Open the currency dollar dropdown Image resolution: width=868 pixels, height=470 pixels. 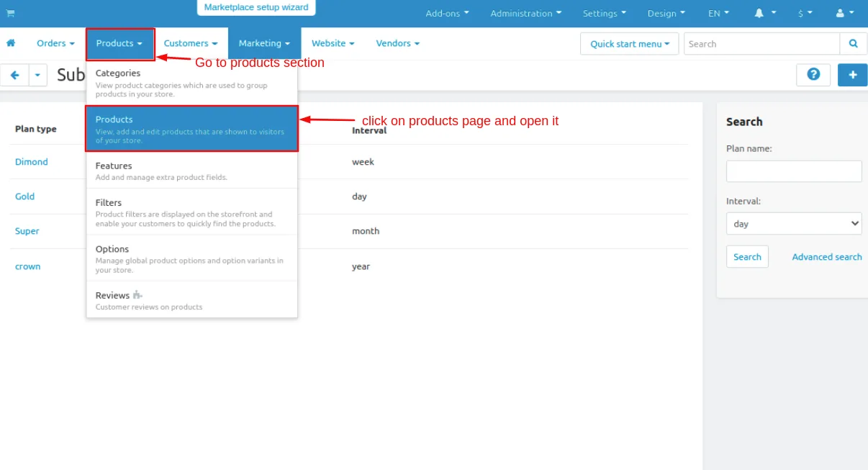coord(805,13)
